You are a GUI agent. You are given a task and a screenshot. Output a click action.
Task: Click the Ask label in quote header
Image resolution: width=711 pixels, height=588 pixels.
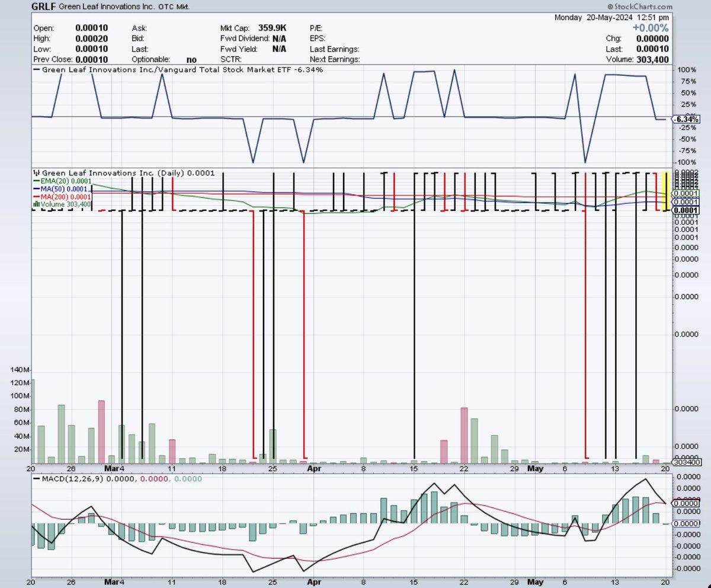(x=138, y=28)
